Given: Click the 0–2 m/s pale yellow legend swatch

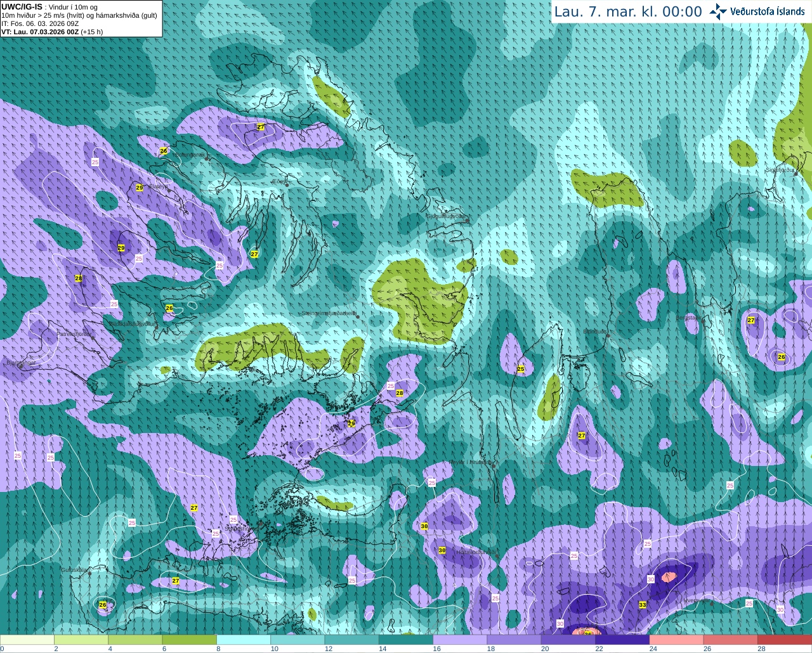Looking at the screenshot, I should 27,640.
